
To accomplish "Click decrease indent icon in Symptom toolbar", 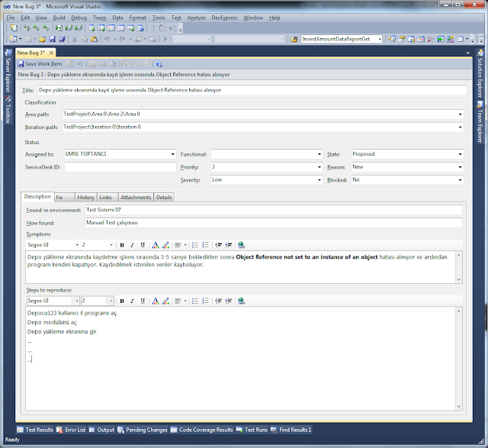I will click(x=219, y=245).
